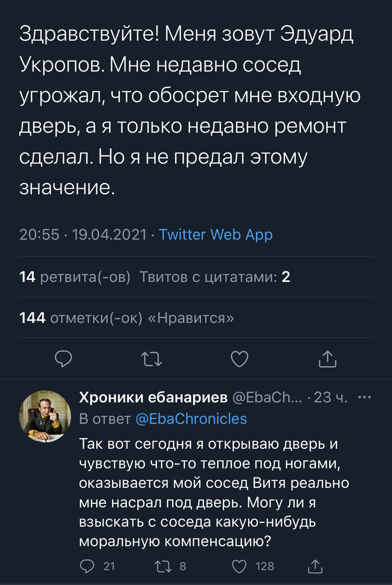The image size is (392, 585).
Task: Retweet the main tweet
Action: pos(151,359)
